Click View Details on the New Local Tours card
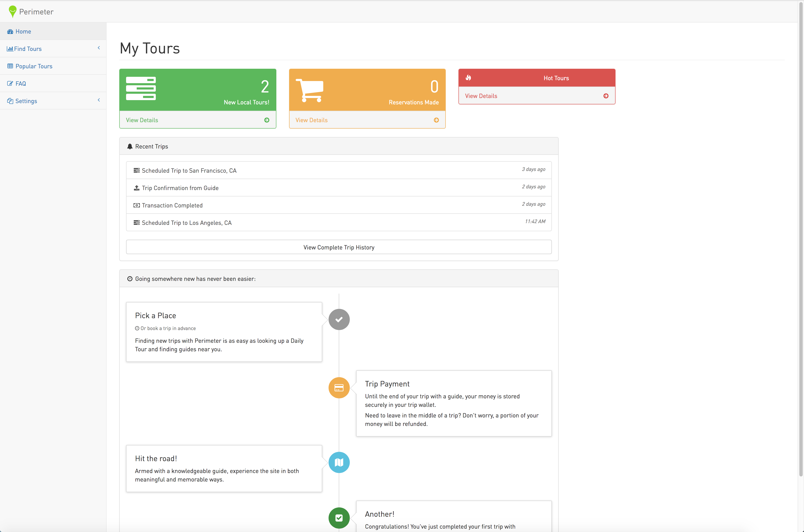Viewport: 804px width, 532px height. tap(142, 120)
